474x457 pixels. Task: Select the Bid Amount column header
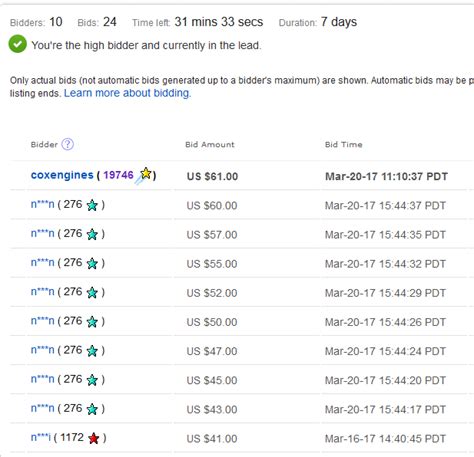pyautogui.click(x=210, y=144)
